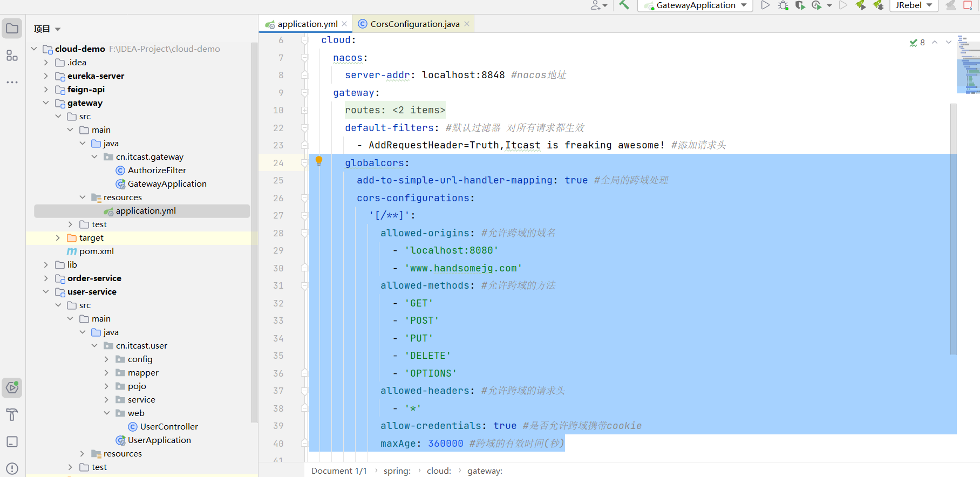Image resolution: width=980 pixels, height=477 pixels.
Task: Click the inspection checkmark widget showing 8
Action: 917,43
